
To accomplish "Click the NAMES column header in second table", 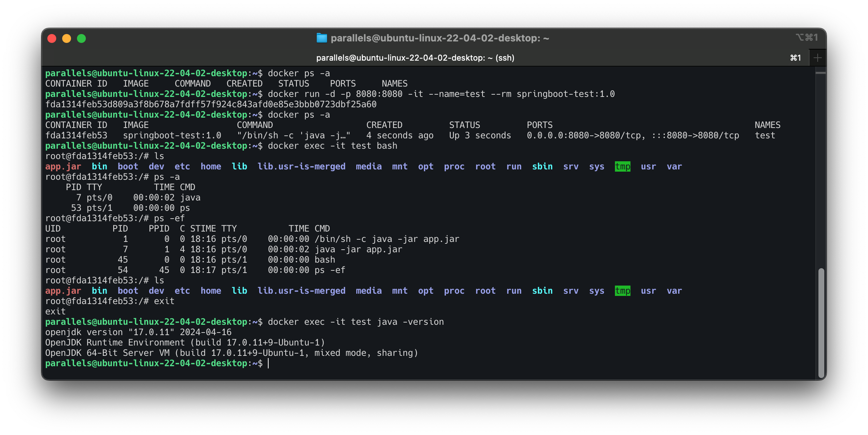I will coord(767,125).
